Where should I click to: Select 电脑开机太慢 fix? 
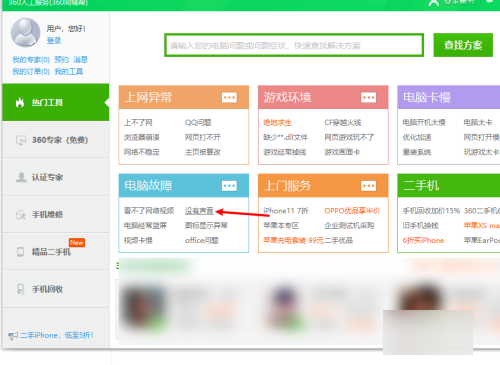coord(424,123)
